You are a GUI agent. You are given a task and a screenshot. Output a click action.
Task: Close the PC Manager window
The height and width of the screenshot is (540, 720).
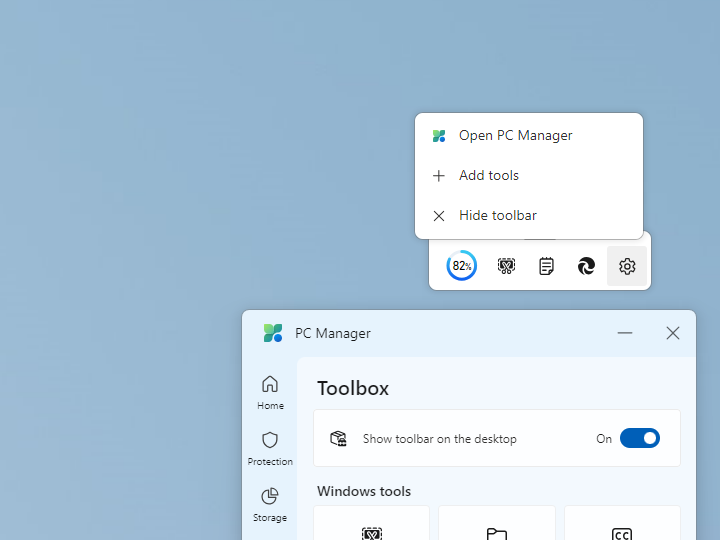(x=673, y=333)
